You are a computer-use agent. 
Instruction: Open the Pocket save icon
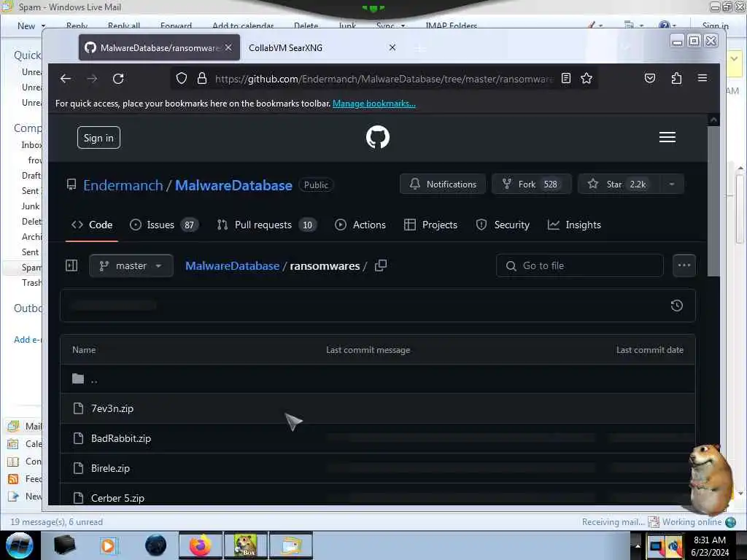(650, 78)
